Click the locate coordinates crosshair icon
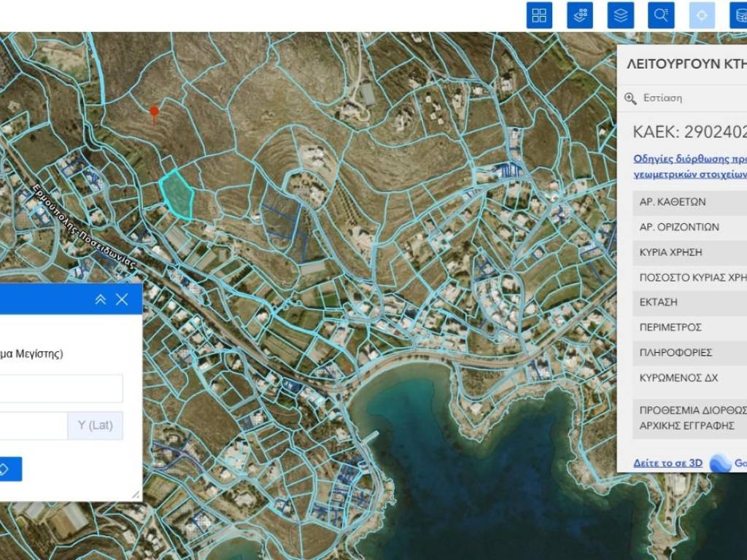Image resolution: width=747 pixels, height=560 pixels. pos(702,15)
